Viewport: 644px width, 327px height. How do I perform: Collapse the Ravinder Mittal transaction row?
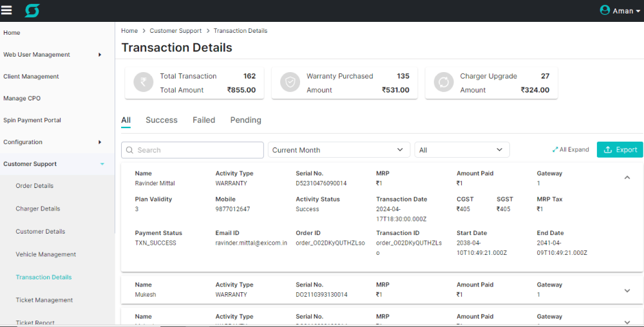point(627,178)
